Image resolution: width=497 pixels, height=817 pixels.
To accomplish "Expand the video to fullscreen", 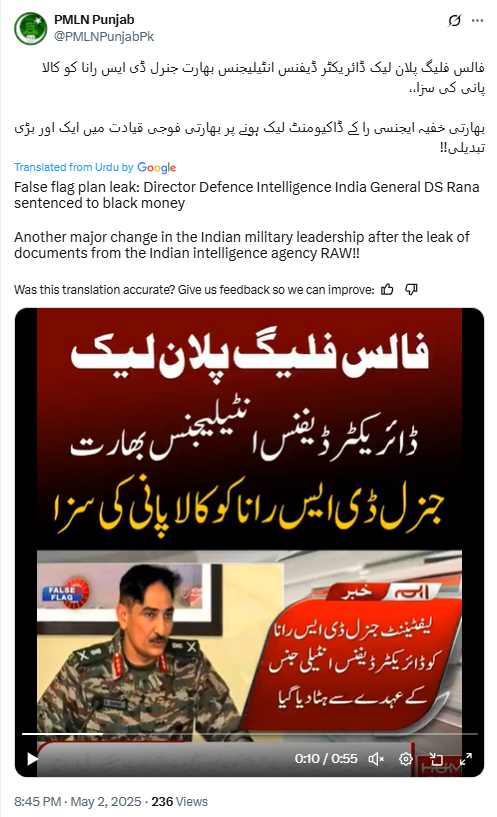I will coord(466,759).
